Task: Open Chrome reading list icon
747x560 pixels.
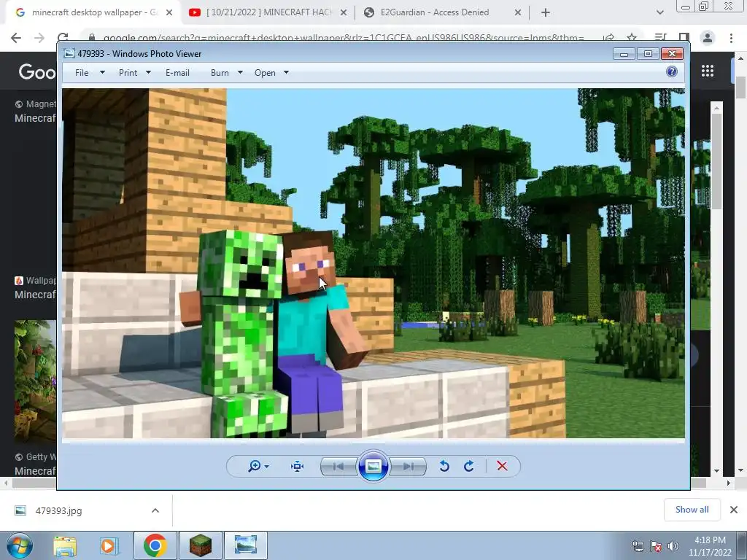Action: pyautogui.click(x=660, y=38)
